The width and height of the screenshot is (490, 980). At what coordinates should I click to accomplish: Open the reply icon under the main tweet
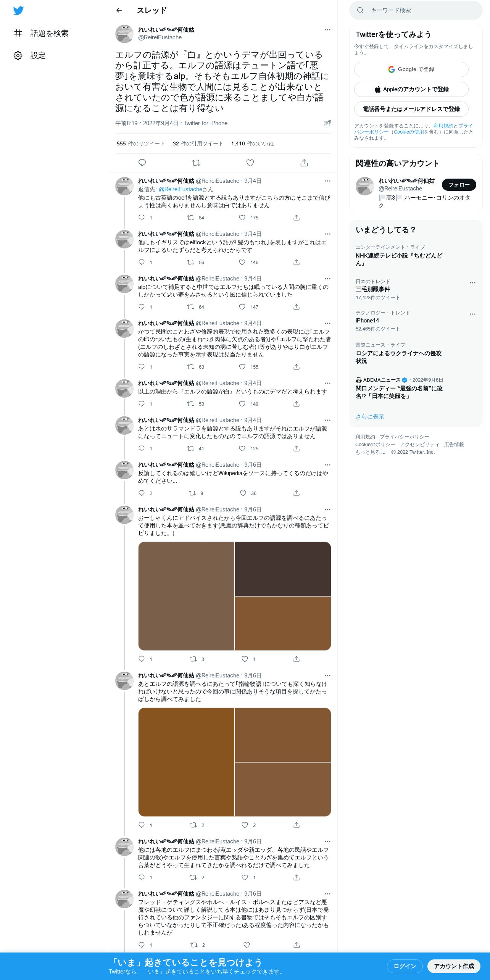point(142,163)
